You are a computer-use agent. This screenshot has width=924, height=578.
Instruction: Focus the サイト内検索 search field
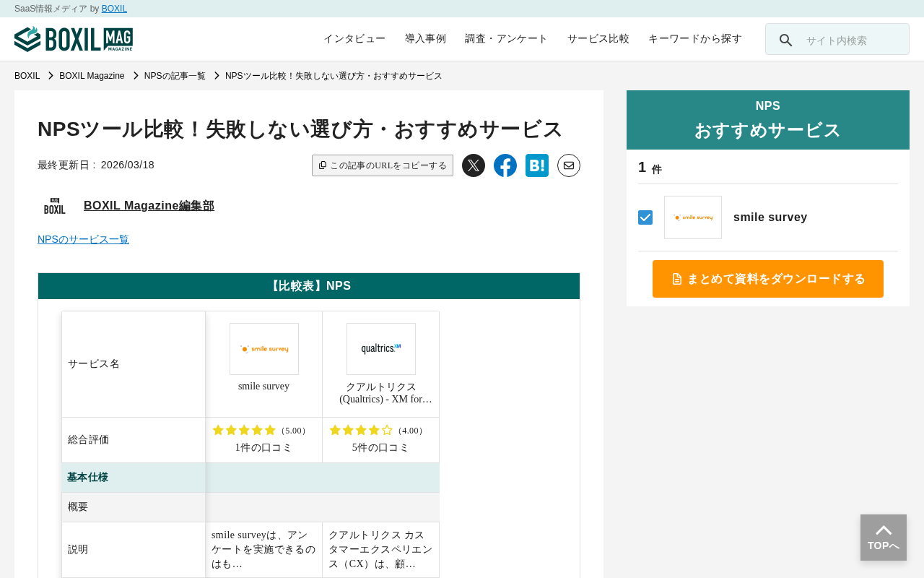(x=837, y=39)
